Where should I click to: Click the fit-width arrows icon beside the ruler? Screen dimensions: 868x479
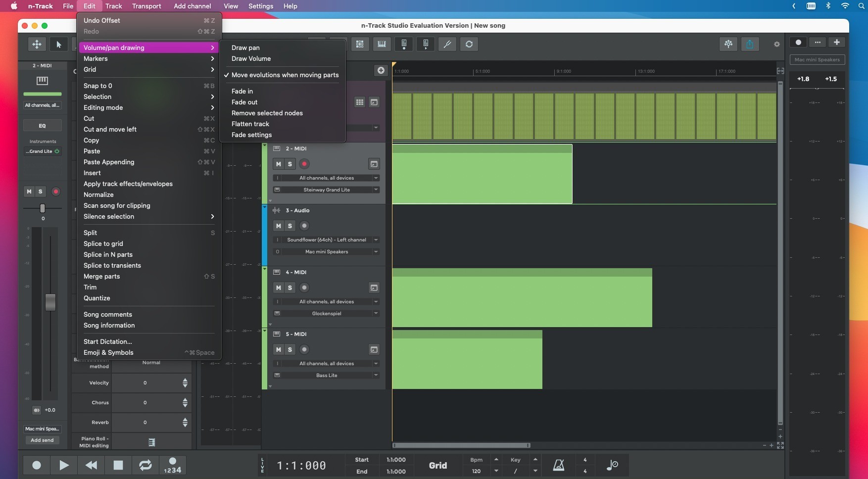tap(780, 71)
